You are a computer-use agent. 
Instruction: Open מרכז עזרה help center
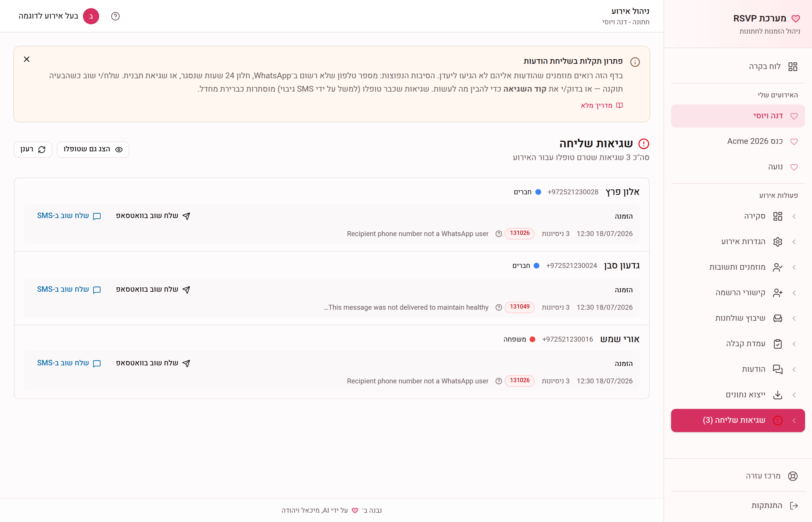(738, 476)
